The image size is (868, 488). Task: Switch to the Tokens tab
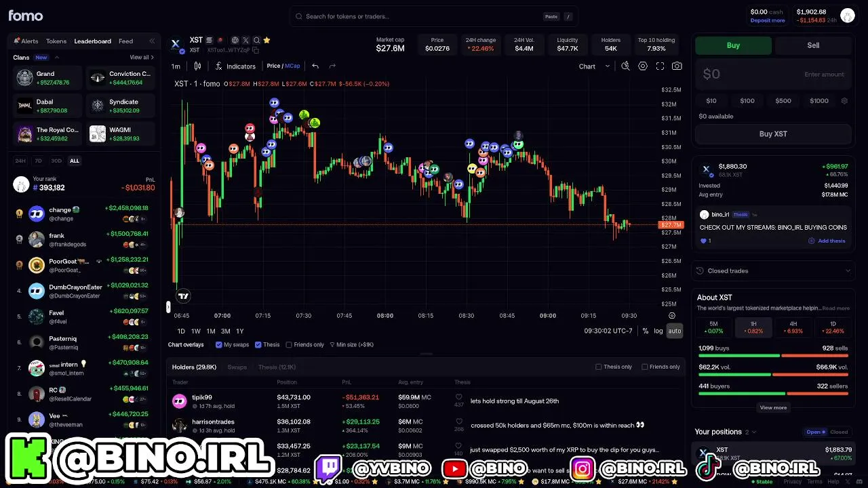(x=56, y=41)
